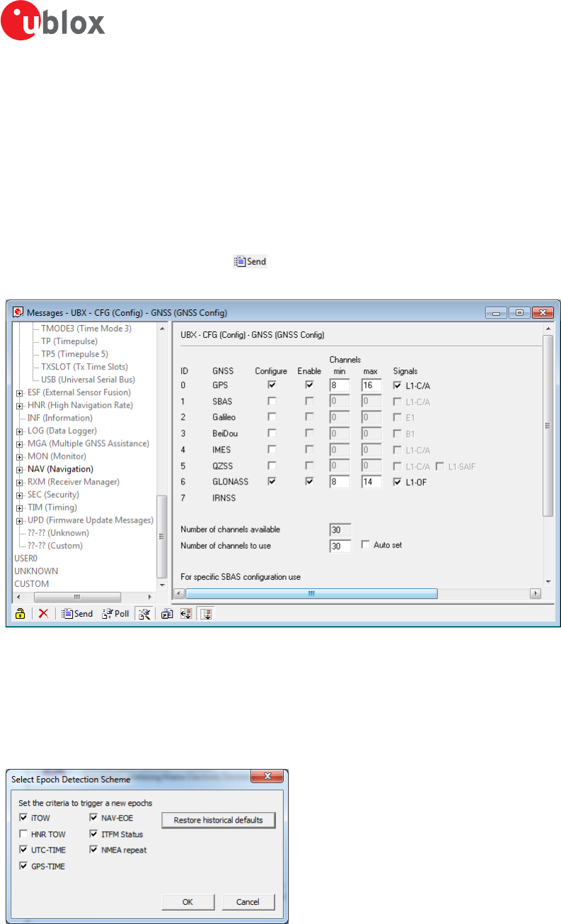Screen dimensions: 561x924
Task: Toggle the ITFM Status checkbox
Action: 93,834
